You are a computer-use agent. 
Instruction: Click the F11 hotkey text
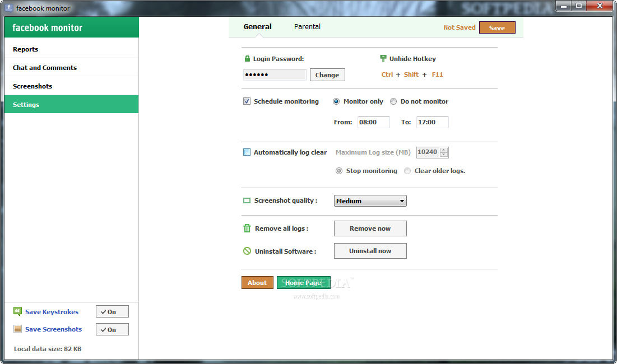coord(437,74)
